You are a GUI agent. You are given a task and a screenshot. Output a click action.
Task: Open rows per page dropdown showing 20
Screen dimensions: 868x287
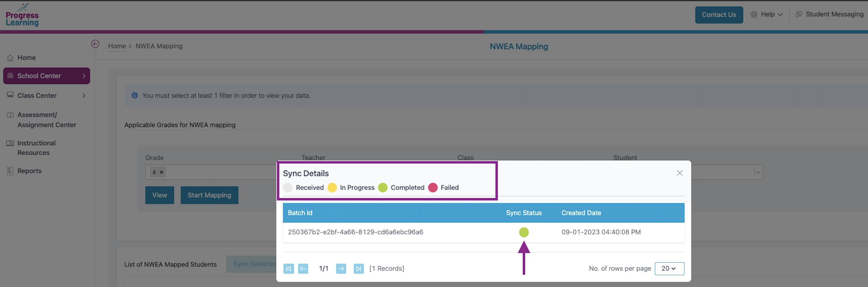coord(669,269)
